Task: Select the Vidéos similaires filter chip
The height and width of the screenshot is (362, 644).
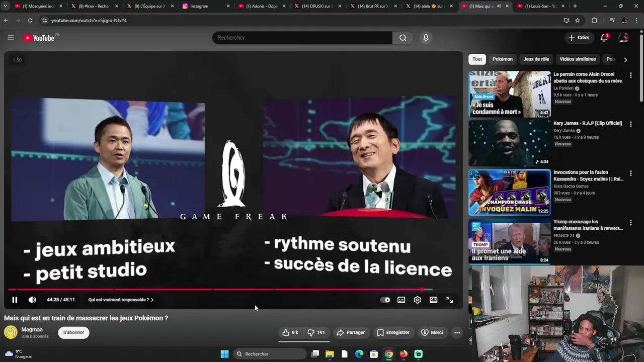Action: pos(578,59)
